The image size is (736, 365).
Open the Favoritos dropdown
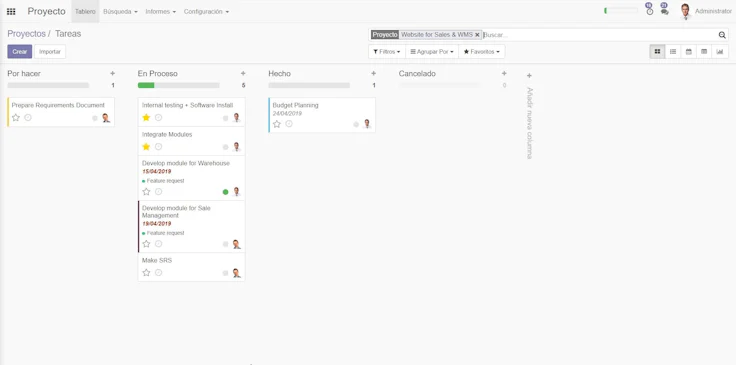click(482, 52)
